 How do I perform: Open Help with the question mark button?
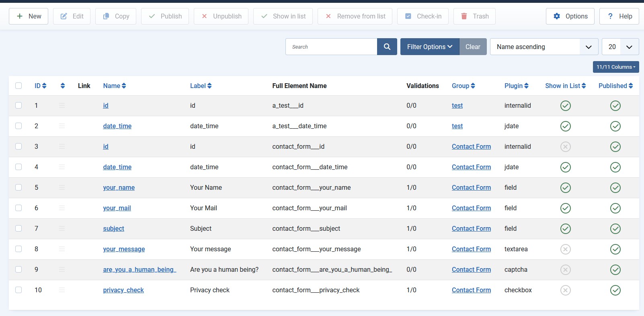[619, 16]
